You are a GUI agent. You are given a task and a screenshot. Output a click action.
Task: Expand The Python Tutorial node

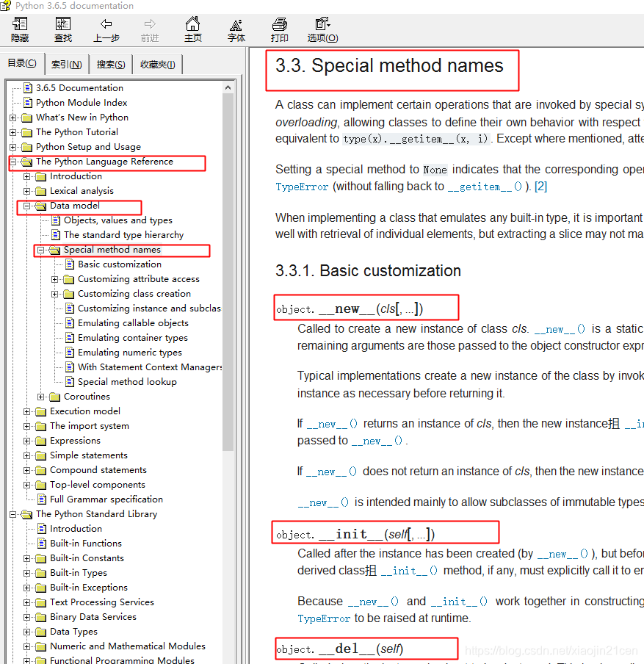[x=12, y=132]
